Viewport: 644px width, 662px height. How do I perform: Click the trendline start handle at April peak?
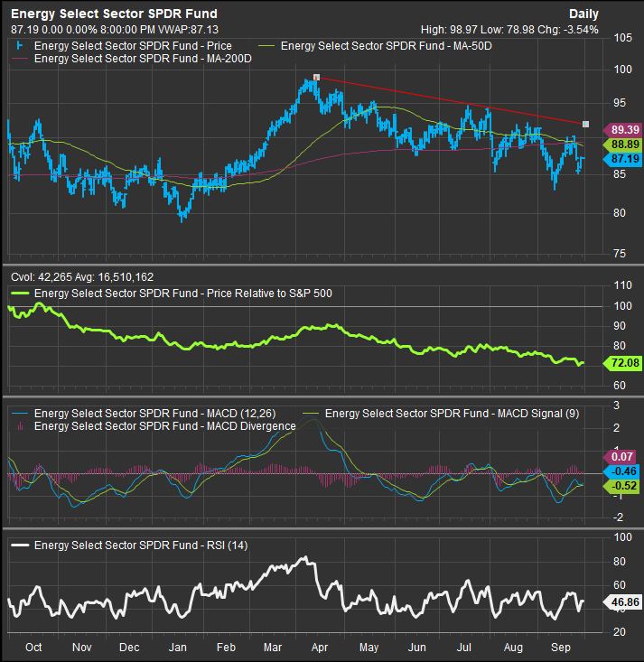[x=317, y=78]
